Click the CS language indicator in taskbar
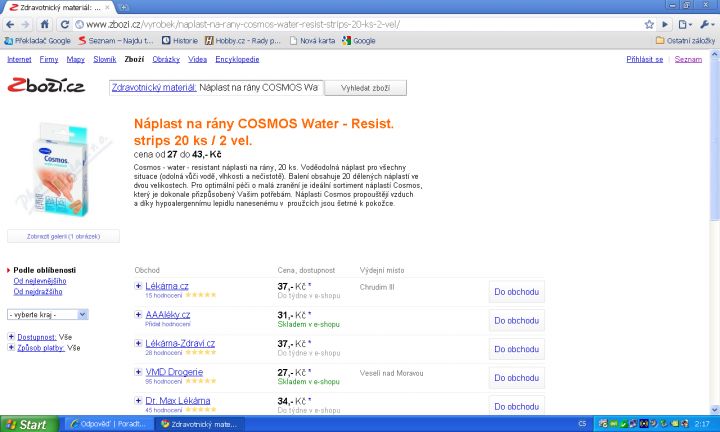This screenshot has width=720, height=432. coord(582,424)
